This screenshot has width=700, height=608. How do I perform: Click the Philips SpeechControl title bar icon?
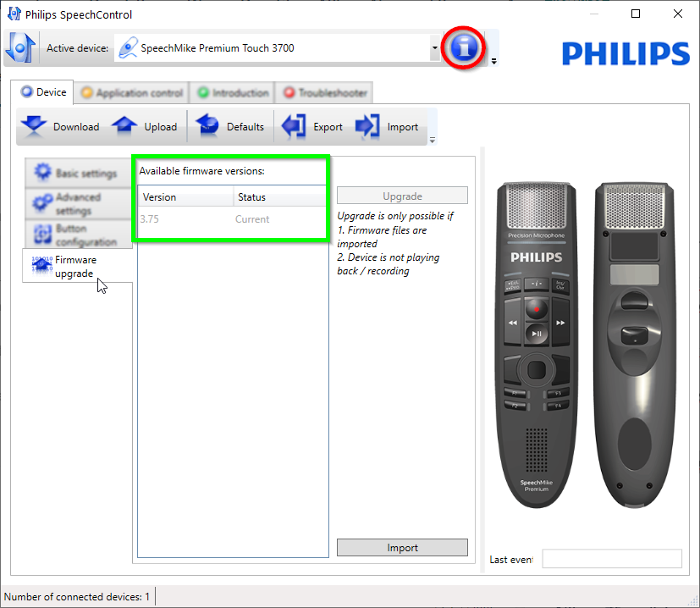tap(14, 14)
